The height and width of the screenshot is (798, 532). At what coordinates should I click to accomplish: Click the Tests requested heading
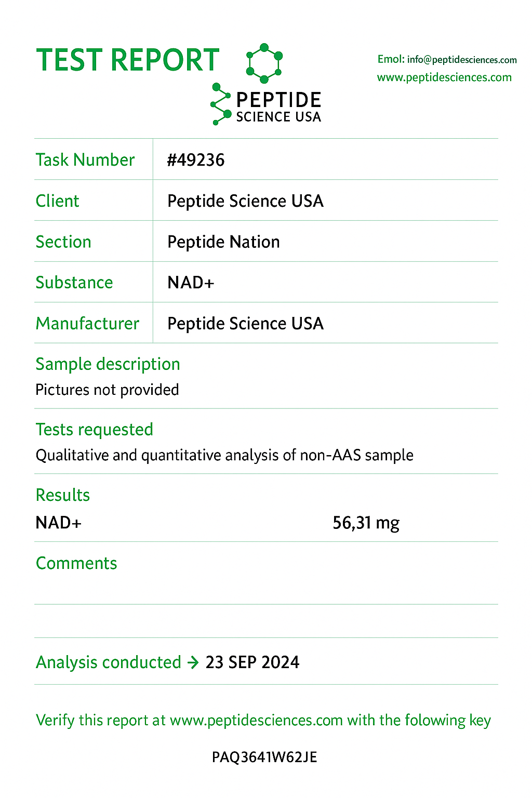pyautogui.click(x=94, y=430)
